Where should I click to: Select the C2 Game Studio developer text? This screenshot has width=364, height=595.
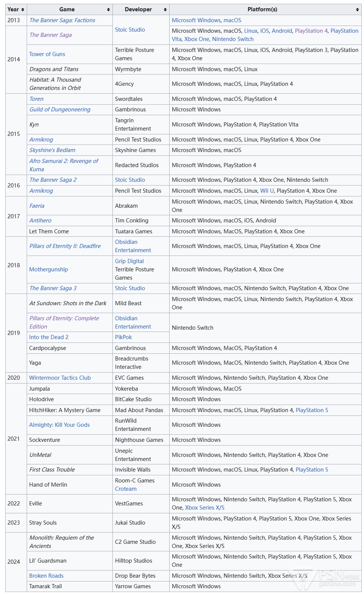135,542
